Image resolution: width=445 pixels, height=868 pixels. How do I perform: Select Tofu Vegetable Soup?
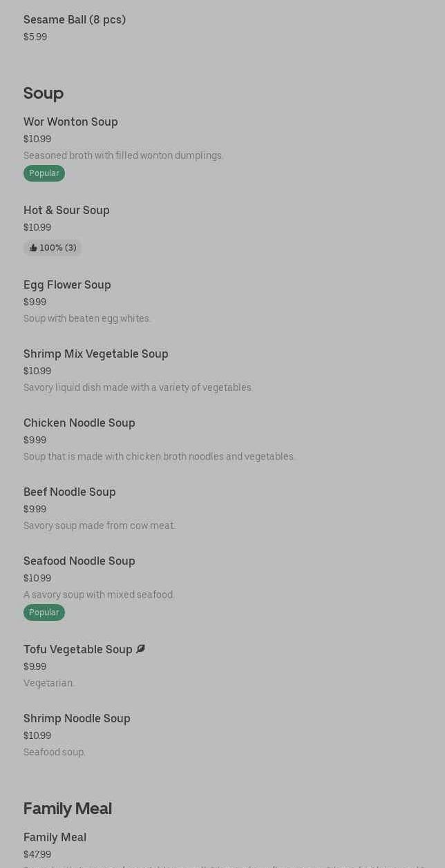click(78, 650)
